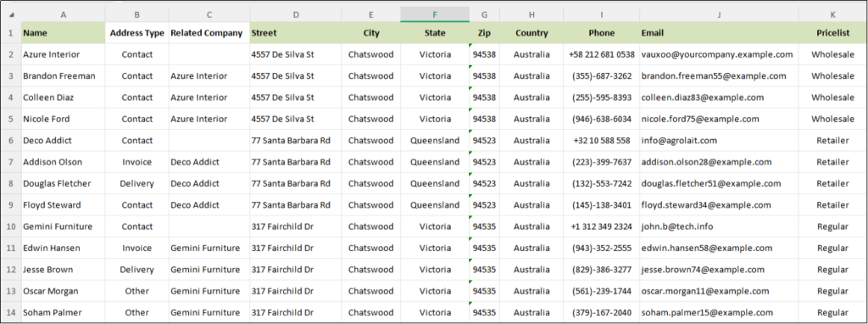Click Wholesale pricelist for Colleen Diaz
The image size is (868, 324).
point(832,98)
